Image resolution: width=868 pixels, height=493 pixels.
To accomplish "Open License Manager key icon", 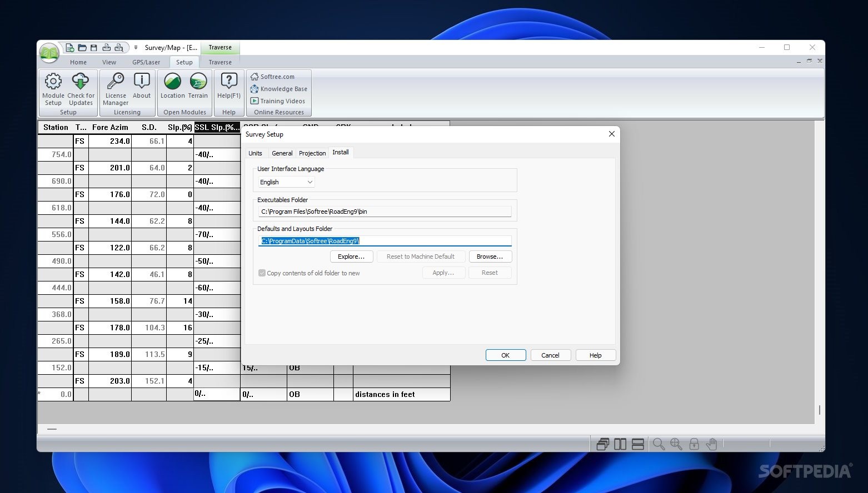I will click(x=116, y=89).
